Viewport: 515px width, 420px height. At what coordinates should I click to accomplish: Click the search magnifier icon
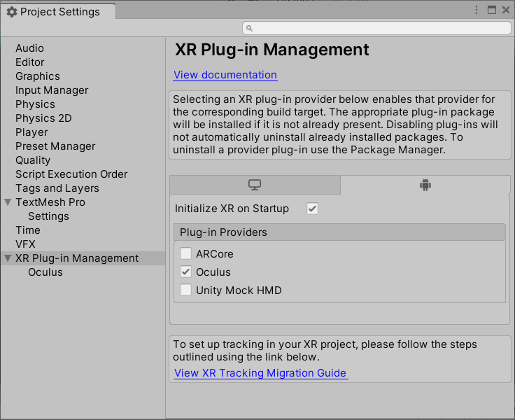[x=250, y=28]
